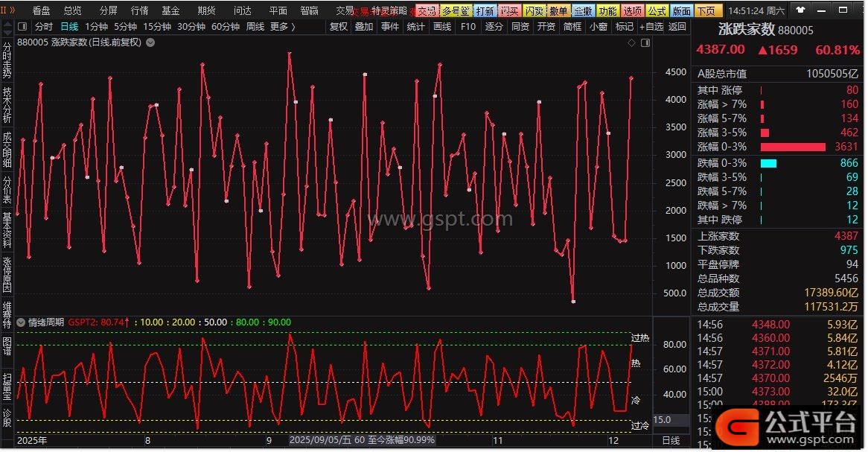Open the 行情 menu
Image resolution: width=868 pixels, height=452 pixels.
coord(139,11)
